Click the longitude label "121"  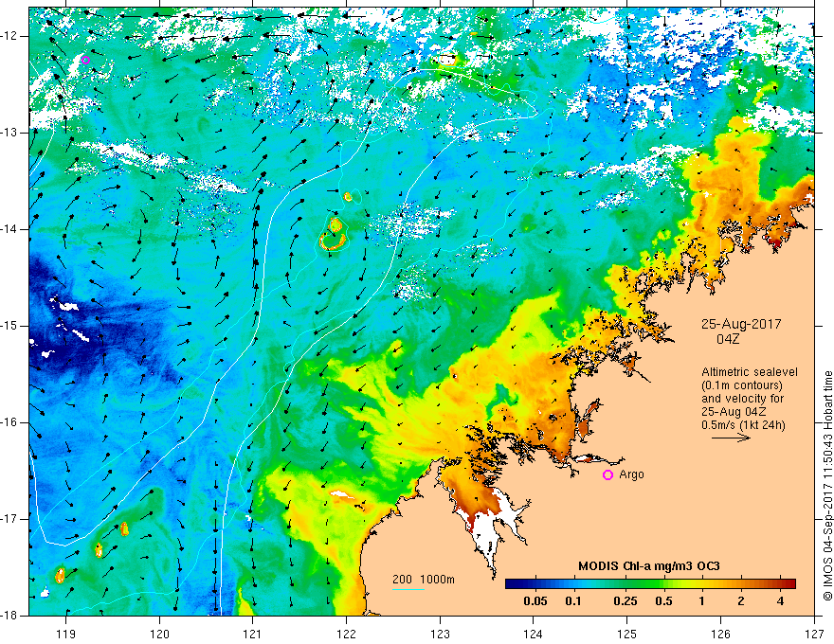[x=253, y=634]
